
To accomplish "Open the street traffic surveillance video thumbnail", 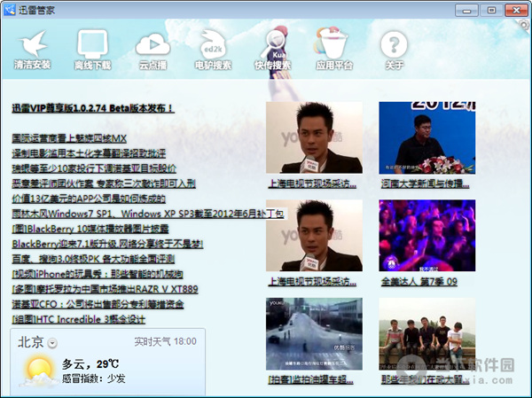I will [314, 334].
